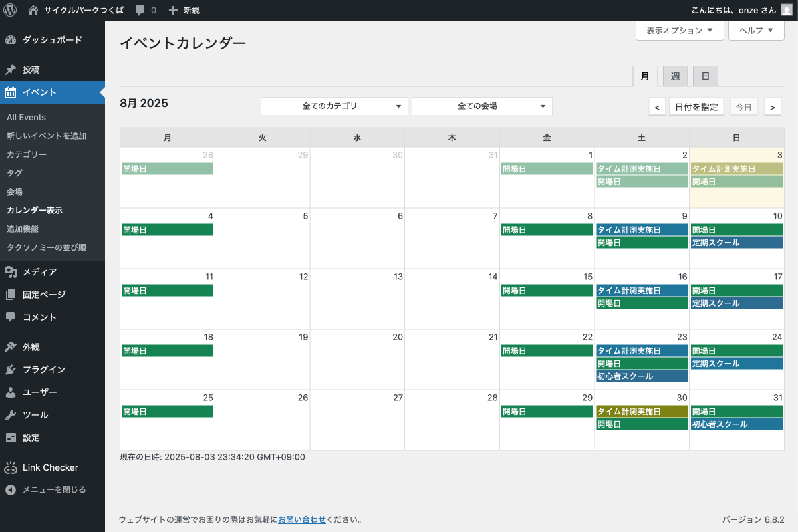
Task: Click the 投稿 pushpin icon
Action: click(11, 70)
